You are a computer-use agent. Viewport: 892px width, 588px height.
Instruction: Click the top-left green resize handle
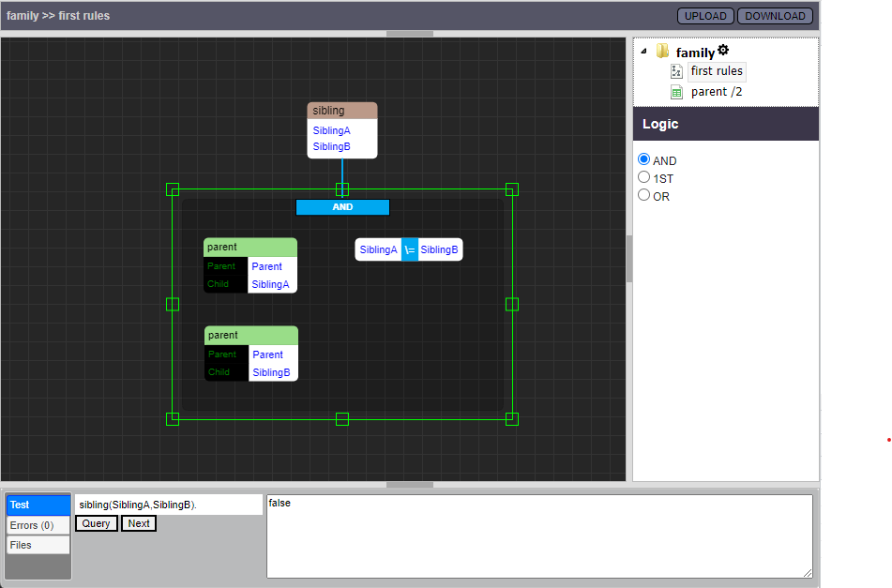pyautogui.click(x=173, y=189)
